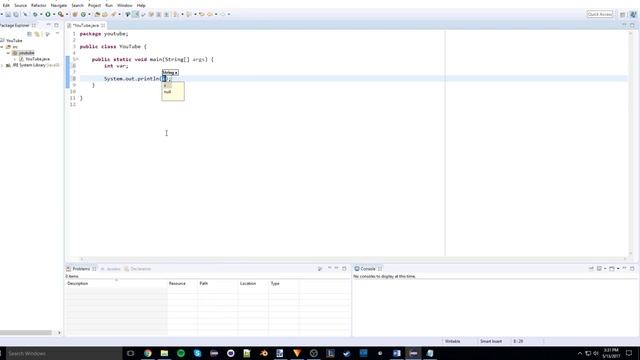Open the Display Selected Console dropdown
The height and width of the screenshot is (360, 640).
[605, 269]
